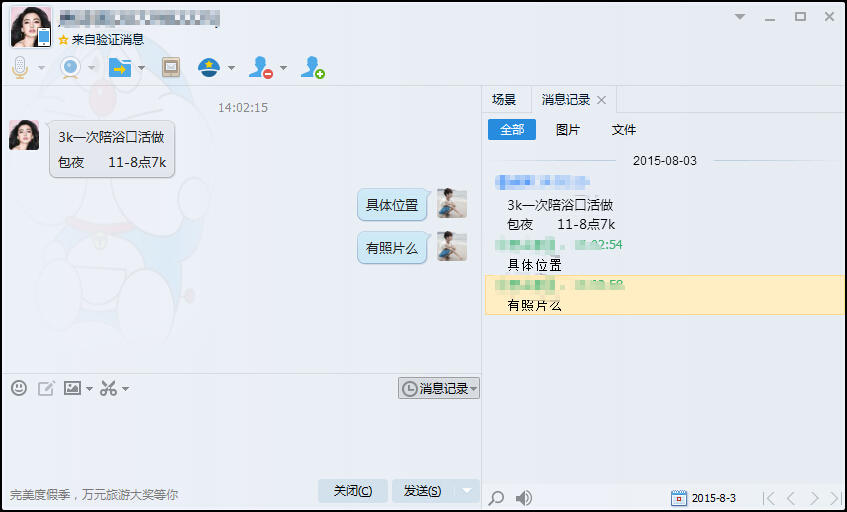Viewport: 847px width, 512px height.
Task: Insert a picture with image icon
Action: 72,388
